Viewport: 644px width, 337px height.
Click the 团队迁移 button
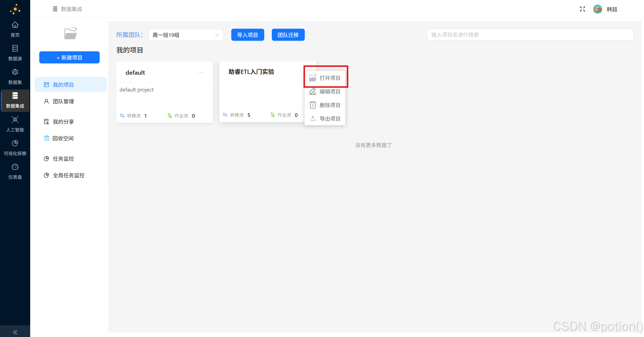[288, 35]
